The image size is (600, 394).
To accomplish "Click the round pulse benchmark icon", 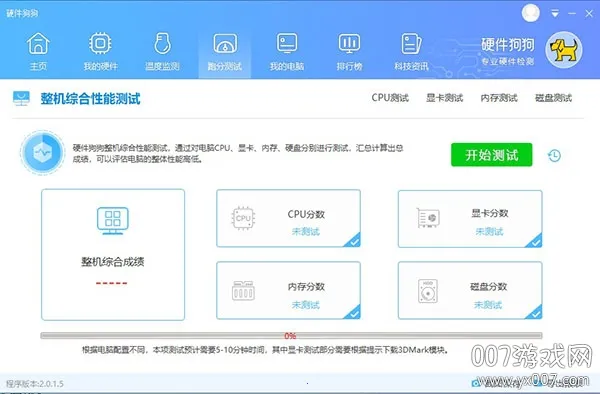I will click(x=42, y=152).
